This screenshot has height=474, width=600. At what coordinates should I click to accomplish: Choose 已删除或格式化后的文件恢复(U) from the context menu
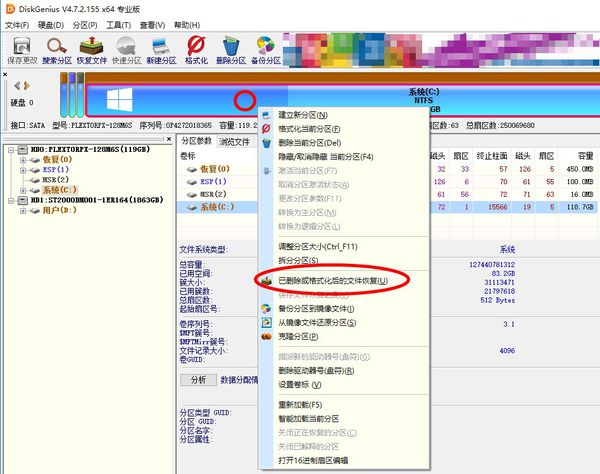[x=333, y=281]
